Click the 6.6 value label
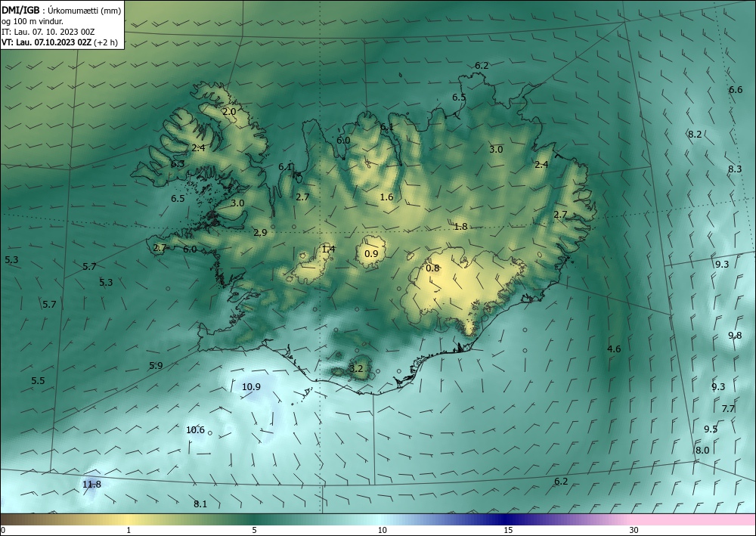Viewport: 756px width, 536px height. pos(736,90)
